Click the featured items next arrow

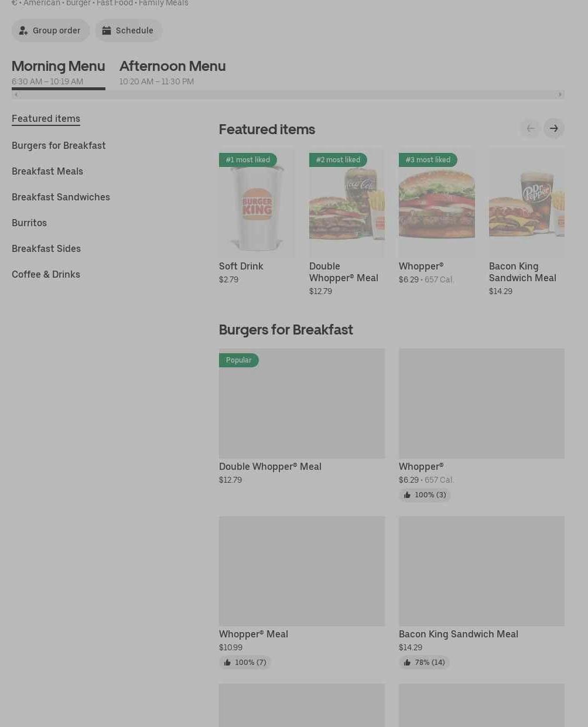pyautogui.click(x=554, y=128)
